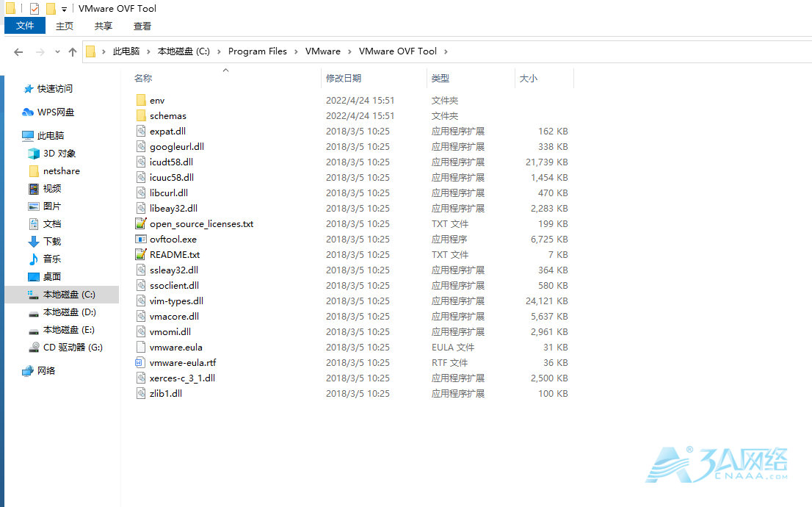Select netshare folder in navigation pane
Screen dimensions: 812x507
(62, 171)
